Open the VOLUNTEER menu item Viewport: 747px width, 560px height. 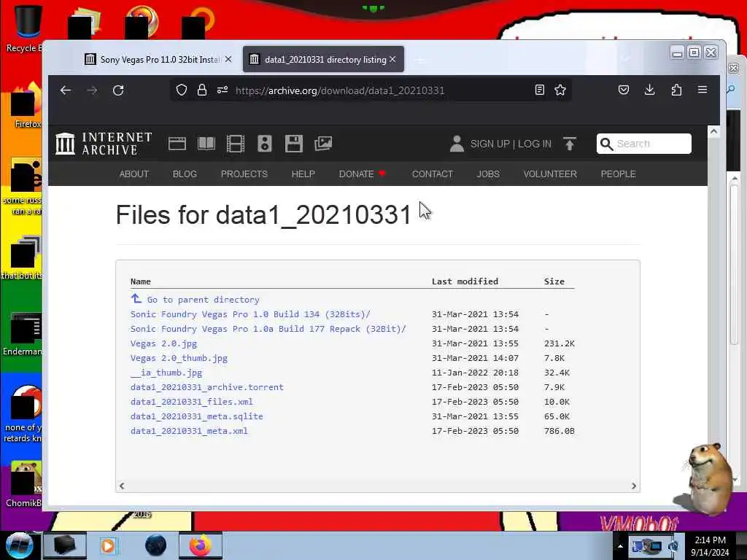pos(550,174)
